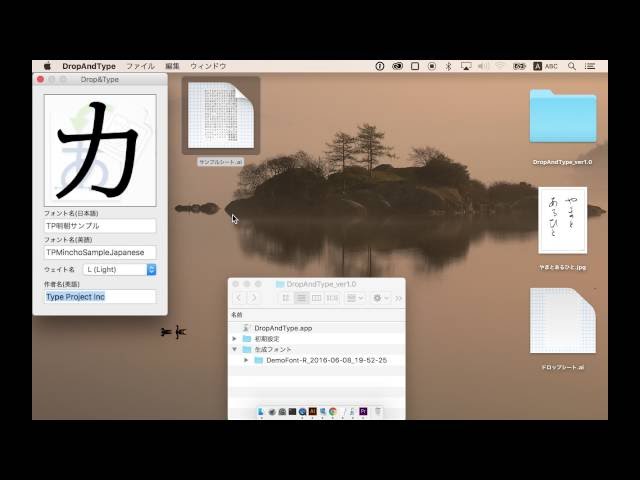Screen dimensions: 640x480
Task: Open Illustrator from the Dock
Action: point(313,411)
